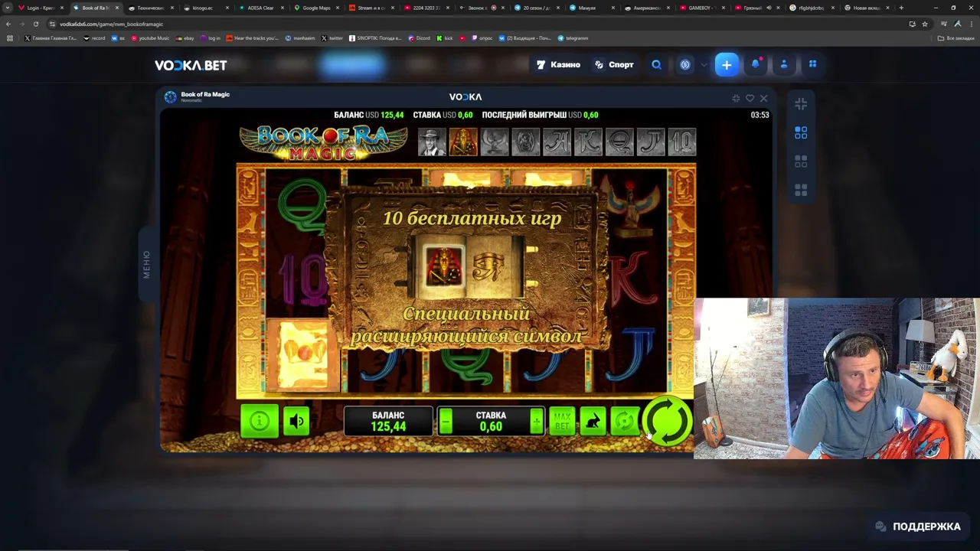
Task: Click the БАЛАНС 125,44 display in the game
Action: tap(388, 421)
